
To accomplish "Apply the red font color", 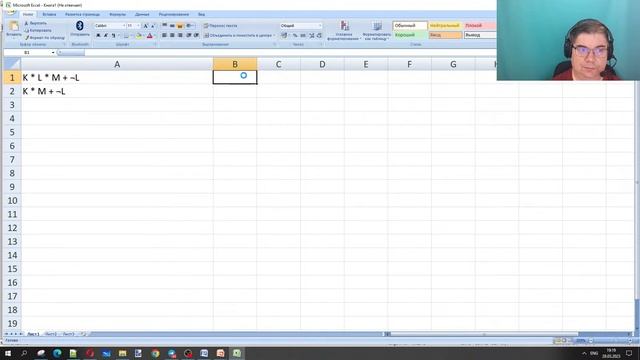I will [x=150, y=36].
